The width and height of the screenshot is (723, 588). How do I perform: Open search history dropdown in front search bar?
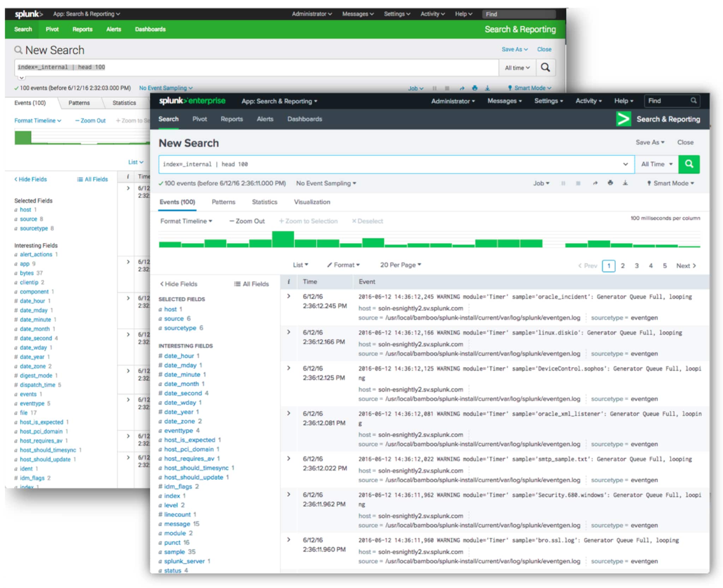point(625,164)
